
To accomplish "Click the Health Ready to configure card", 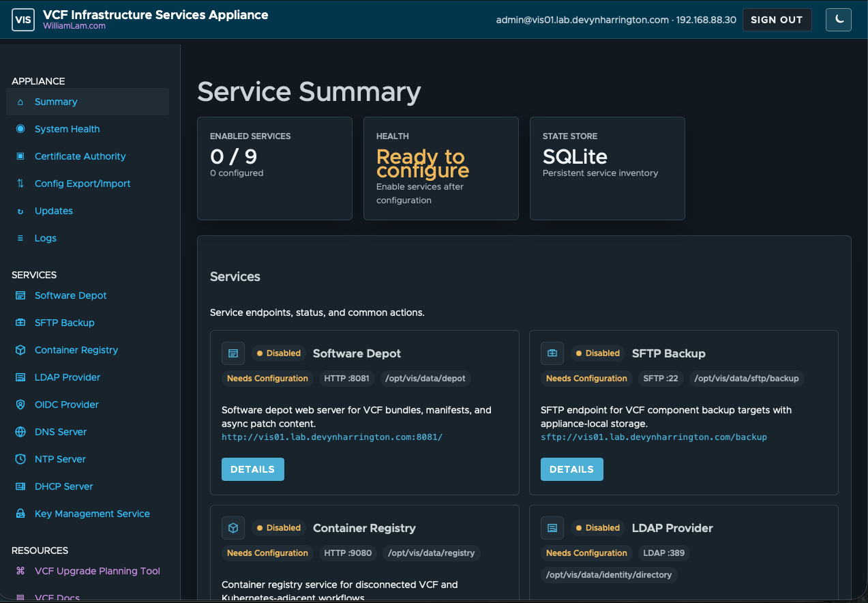I will (x=441, y=168).
